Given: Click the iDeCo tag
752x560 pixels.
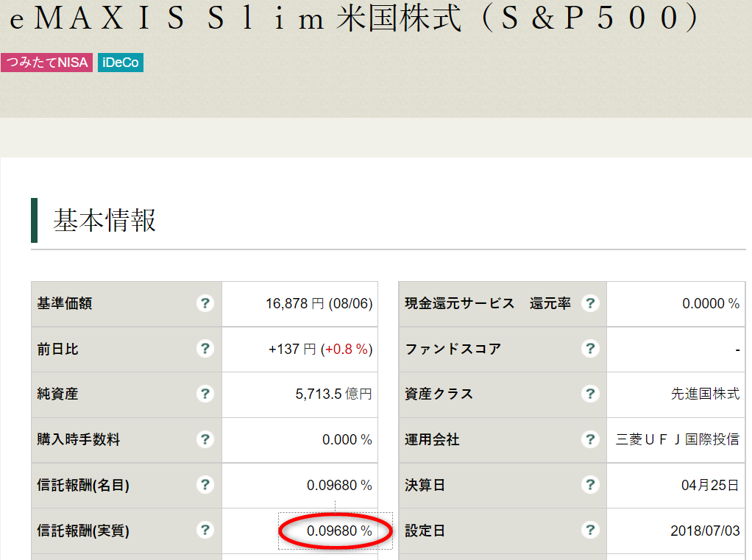Looking at the screenshot, I should (121, 63).
